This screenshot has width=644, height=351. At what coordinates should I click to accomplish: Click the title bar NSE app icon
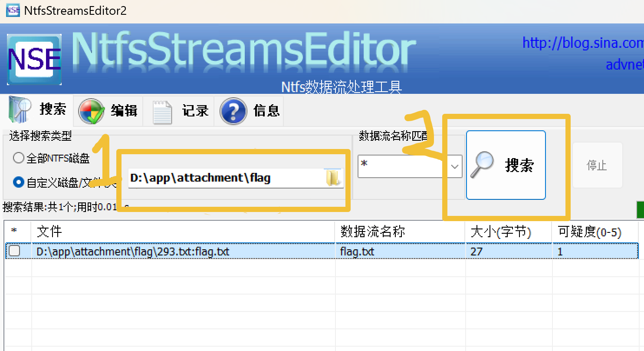[13, 10]
